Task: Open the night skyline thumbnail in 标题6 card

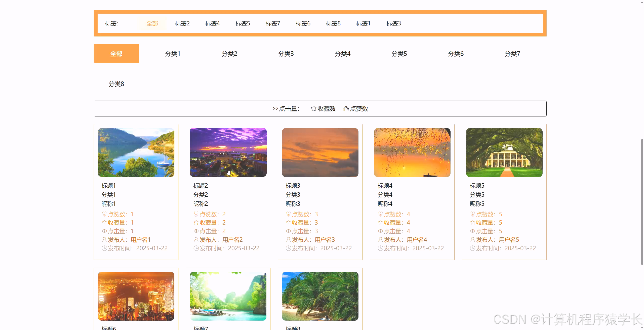Action: [136, 296]
